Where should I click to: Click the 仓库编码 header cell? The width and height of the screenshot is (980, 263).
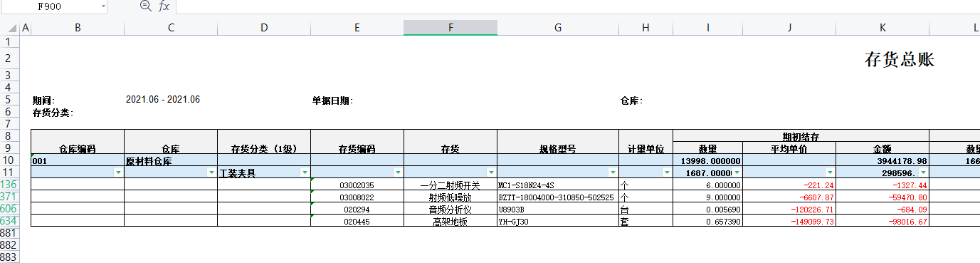(78, 149)
